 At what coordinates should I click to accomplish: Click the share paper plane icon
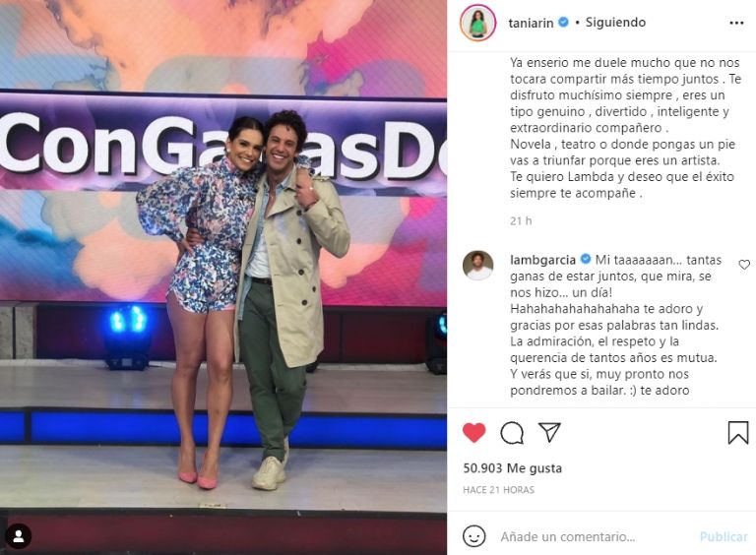pos(549,432)
